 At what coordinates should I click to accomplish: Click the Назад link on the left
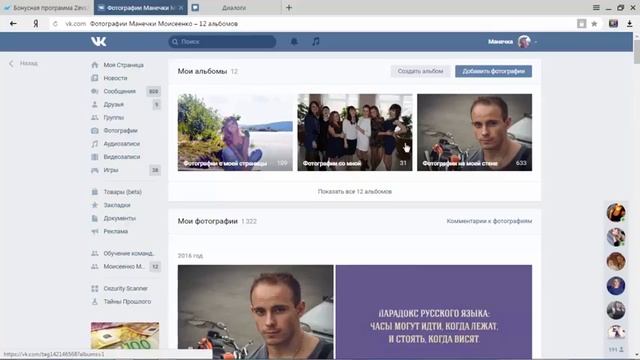point(24,63)
